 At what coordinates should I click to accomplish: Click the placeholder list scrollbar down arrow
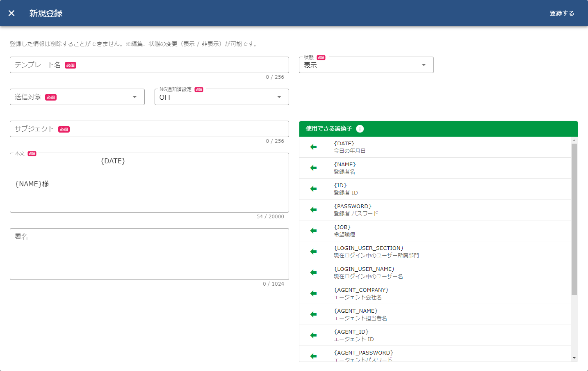click(x=574, y=358)
